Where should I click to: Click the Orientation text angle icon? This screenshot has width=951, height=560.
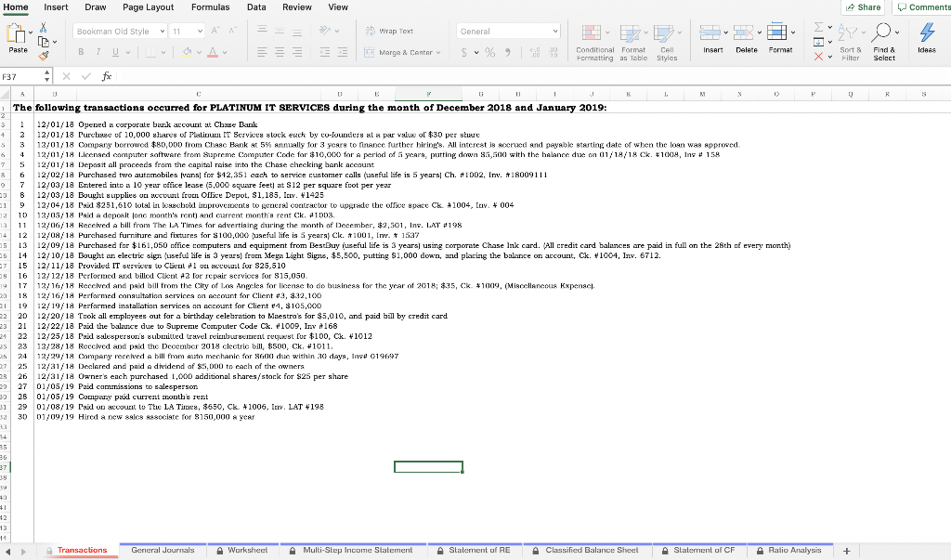coord(325,31)
